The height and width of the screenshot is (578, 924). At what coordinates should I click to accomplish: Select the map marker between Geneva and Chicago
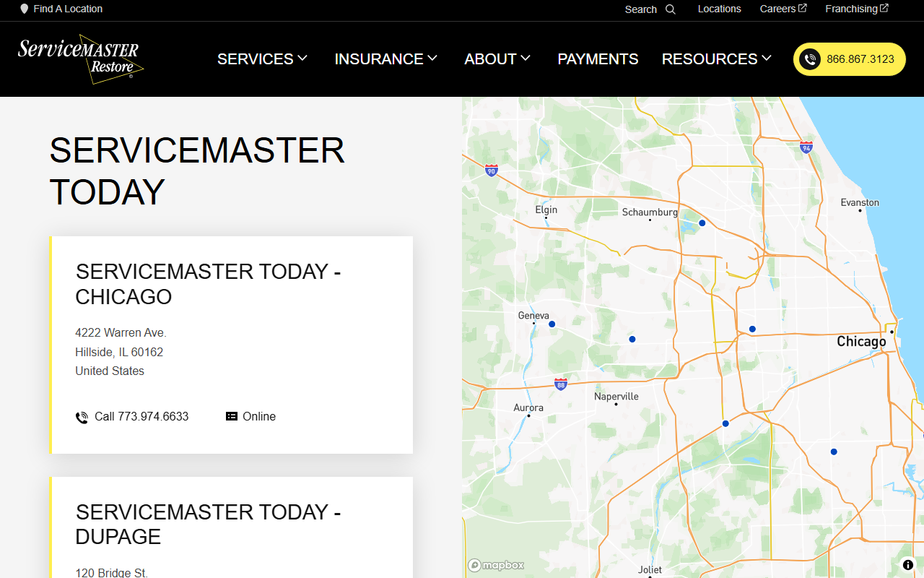(632, 339)
